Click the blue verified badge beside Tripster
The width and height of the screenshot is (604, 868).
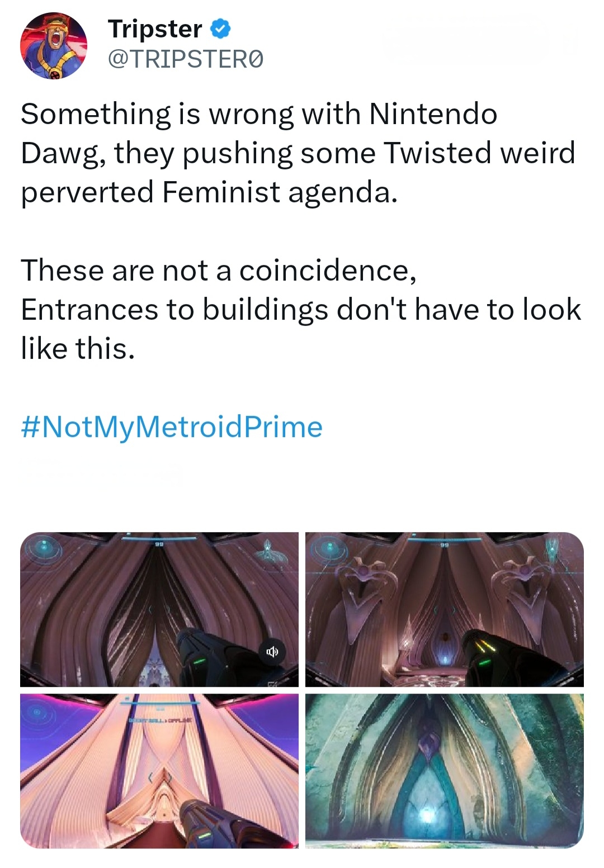point(220,29)
